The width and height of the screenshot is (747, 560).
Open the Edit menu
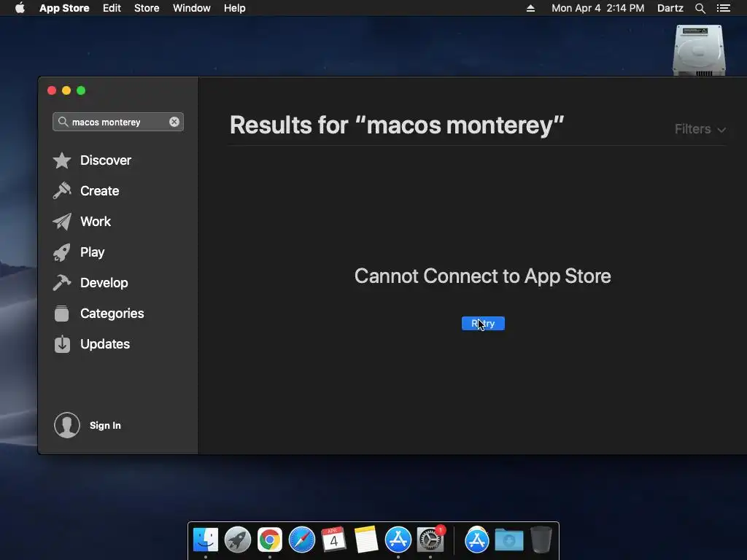[x=112, y=8]
